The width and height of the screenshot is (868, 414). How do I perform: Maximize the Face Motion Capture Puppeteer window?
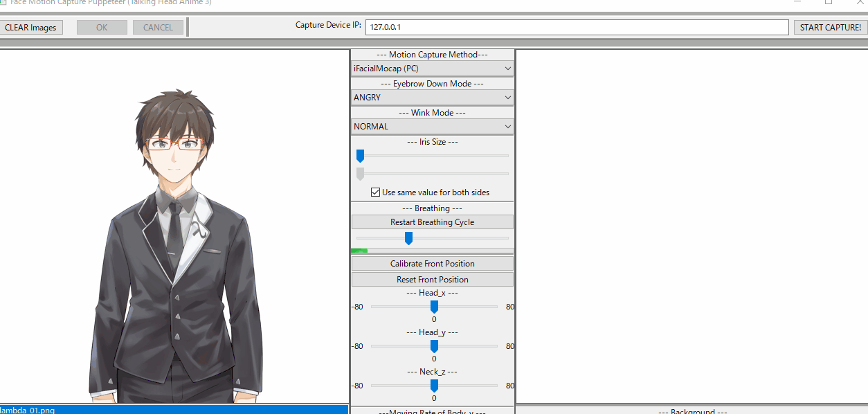click(x=829, y=2)
